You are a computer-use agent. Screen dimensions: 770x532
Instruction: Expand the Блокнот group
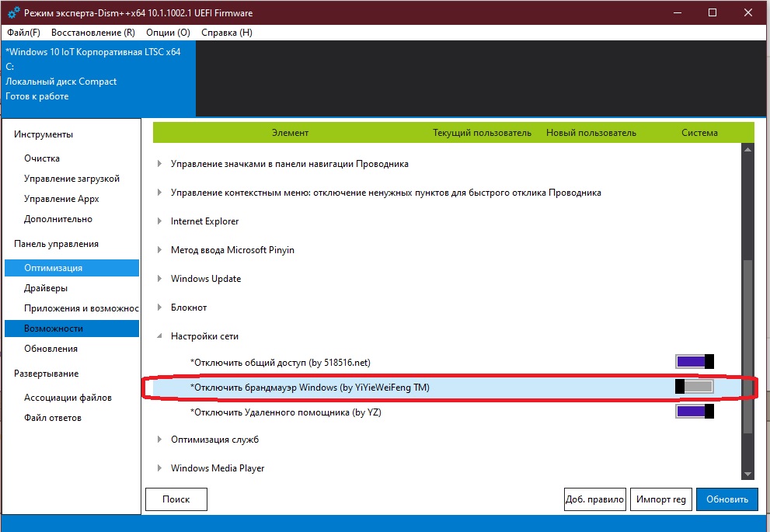pyautogui.click(x=159, y=308)
